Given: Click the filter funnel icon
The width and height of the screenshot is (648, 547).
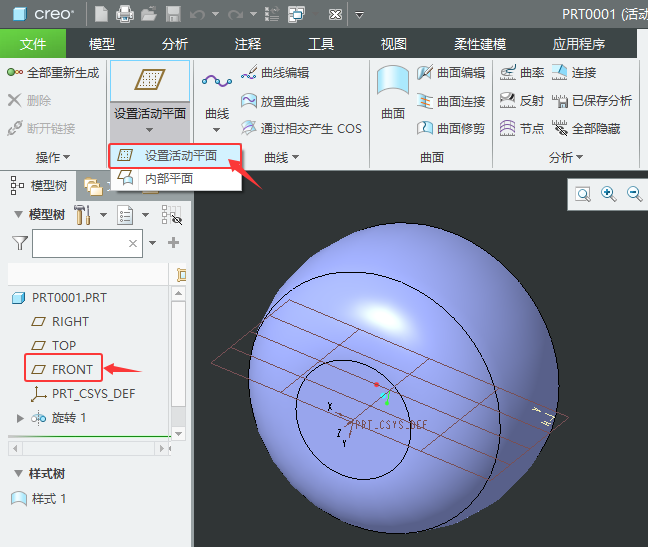Looking at the screenshot, I should [20, 243].
